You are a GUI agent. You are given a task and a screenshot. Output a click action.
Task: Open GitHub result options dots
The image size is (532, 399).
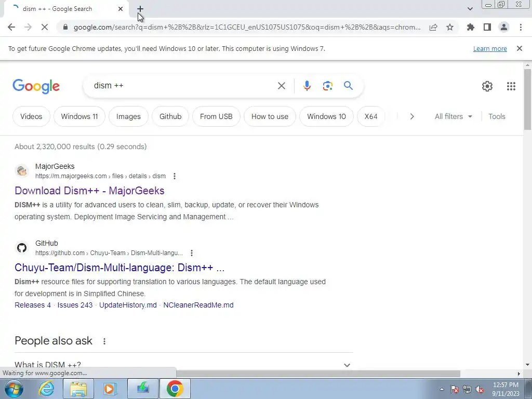click(192, 253)
